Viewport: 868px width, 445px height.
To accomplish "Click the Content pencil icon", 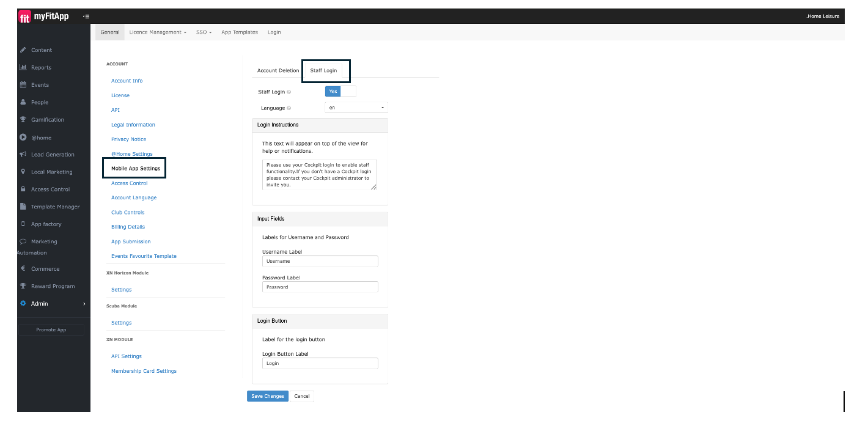I will (23, 50).
